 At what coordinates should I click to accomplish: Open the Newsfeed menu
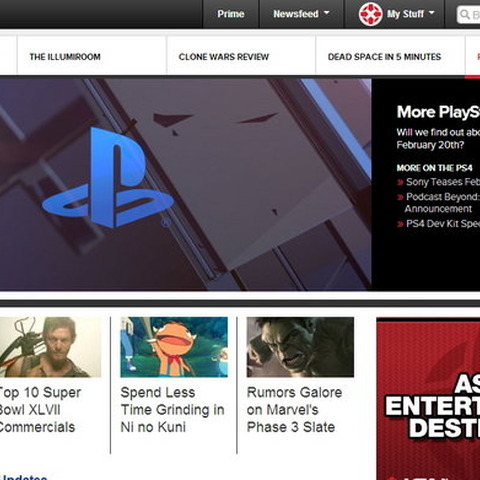point(296,14)
